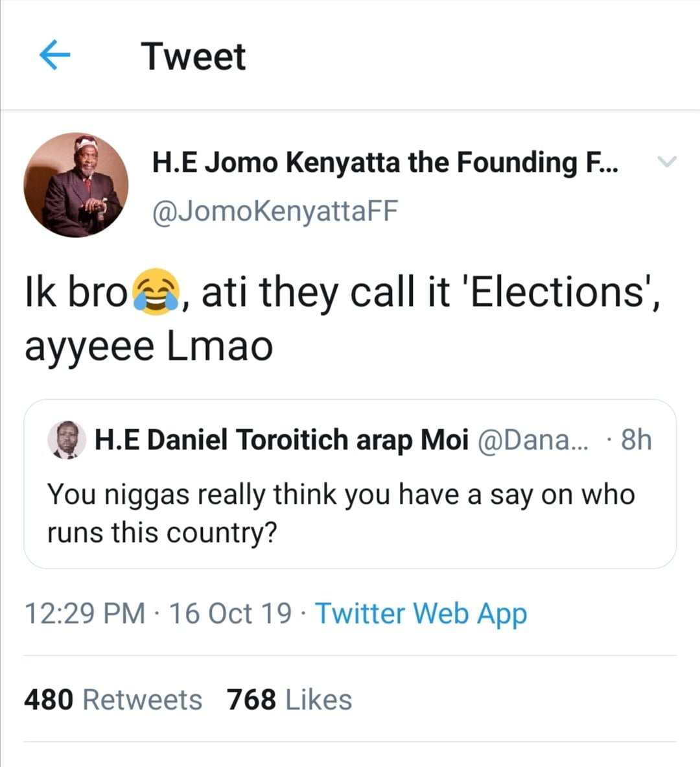Viewport: 700px width, 767px height.
Task: Tap the blue back arrow
Action: pyautogui.click(x=54, y=56)
